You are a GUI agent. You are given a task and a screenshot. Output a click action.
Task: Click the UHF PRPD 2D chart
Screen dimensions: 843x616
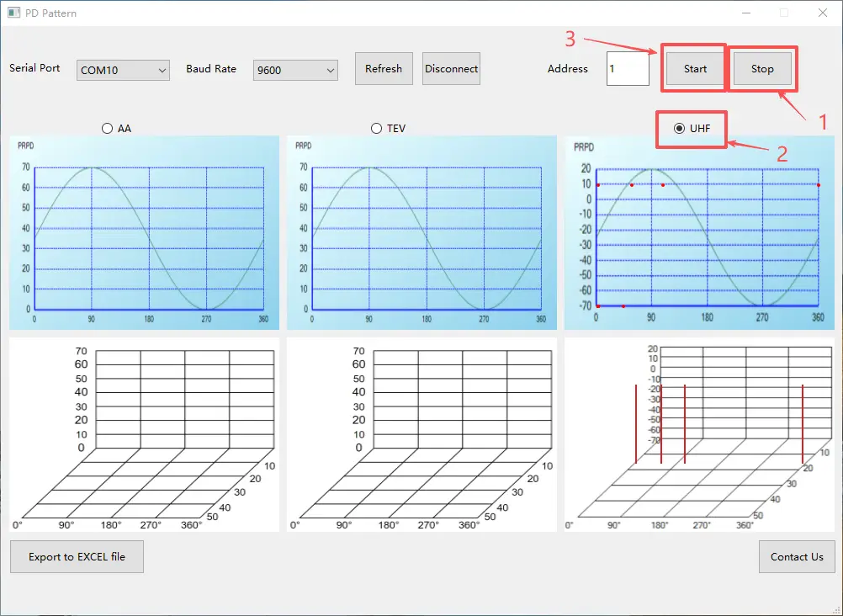pos(699,232)
